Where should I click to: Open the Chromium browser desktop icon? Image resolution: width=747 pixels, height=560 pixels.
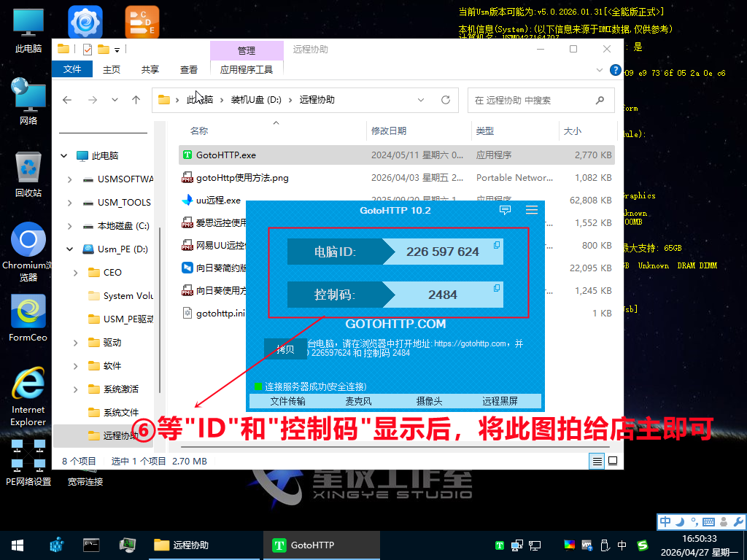(28, 241)
